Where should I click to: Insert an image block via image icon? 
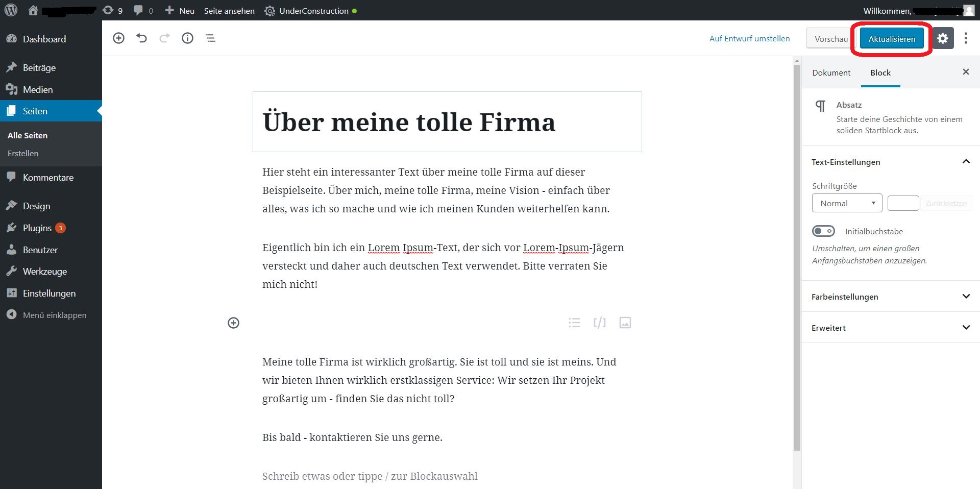click(x=625, y=323)
